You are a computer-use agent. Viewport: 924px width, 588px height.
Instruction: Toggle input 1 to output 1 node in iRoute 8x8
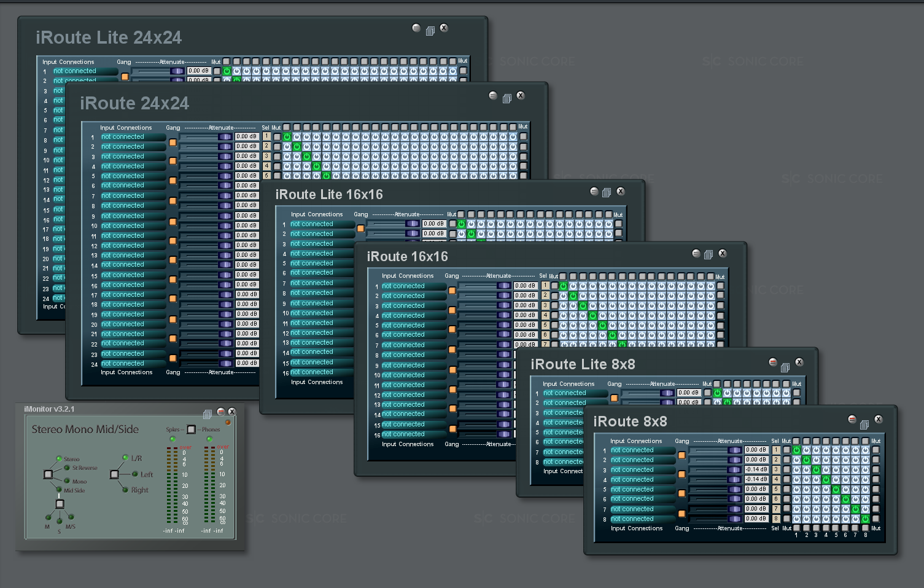[796, 450]
